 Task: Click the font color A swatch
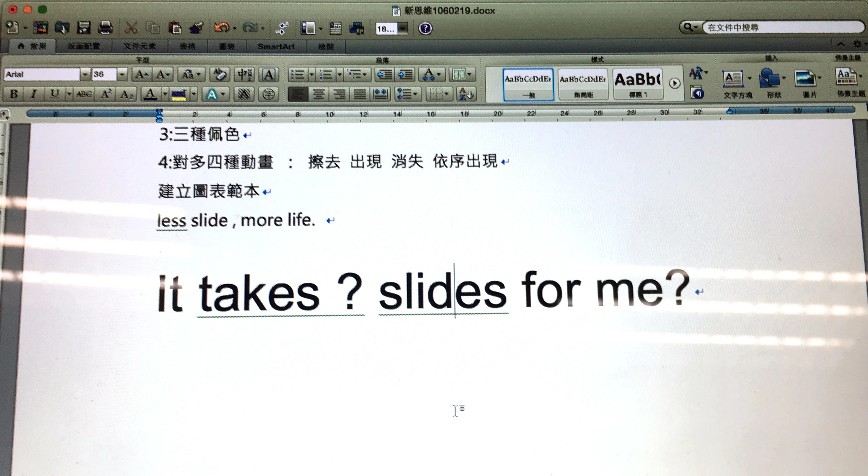pyautogui.click(x=150, y=94)
